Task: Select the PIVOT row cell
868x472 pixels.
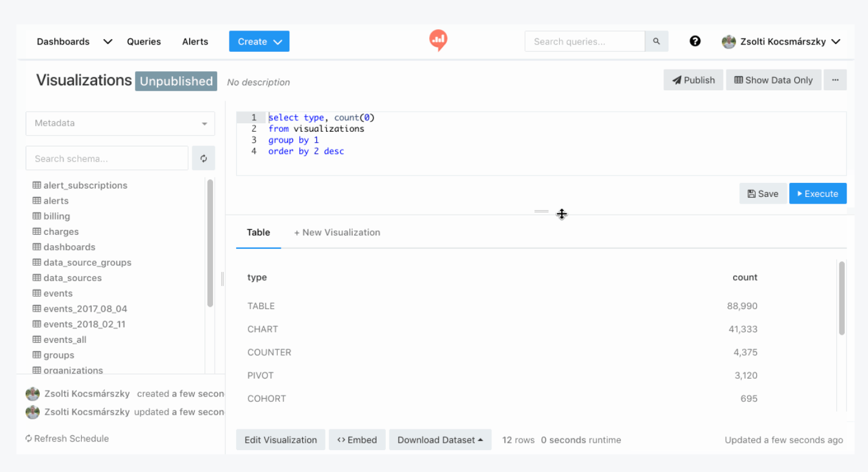Action: point(261,376)
